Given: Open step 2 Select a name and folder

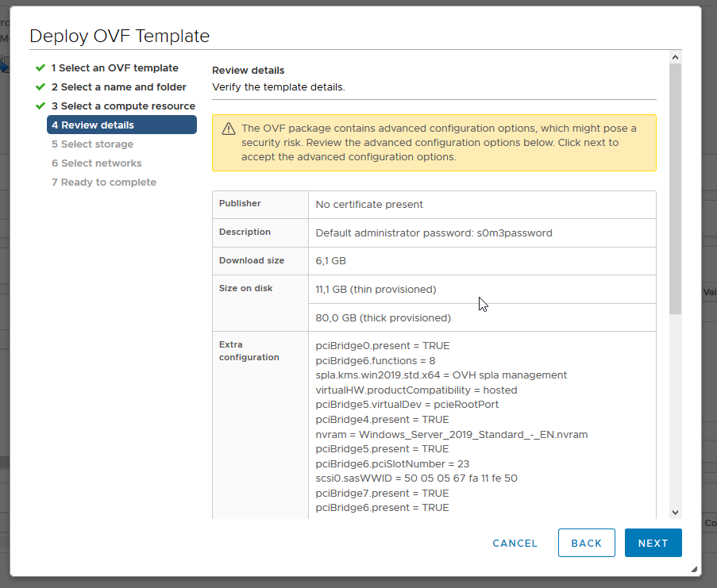Looking at the screenshot, I should click(119, 87).
